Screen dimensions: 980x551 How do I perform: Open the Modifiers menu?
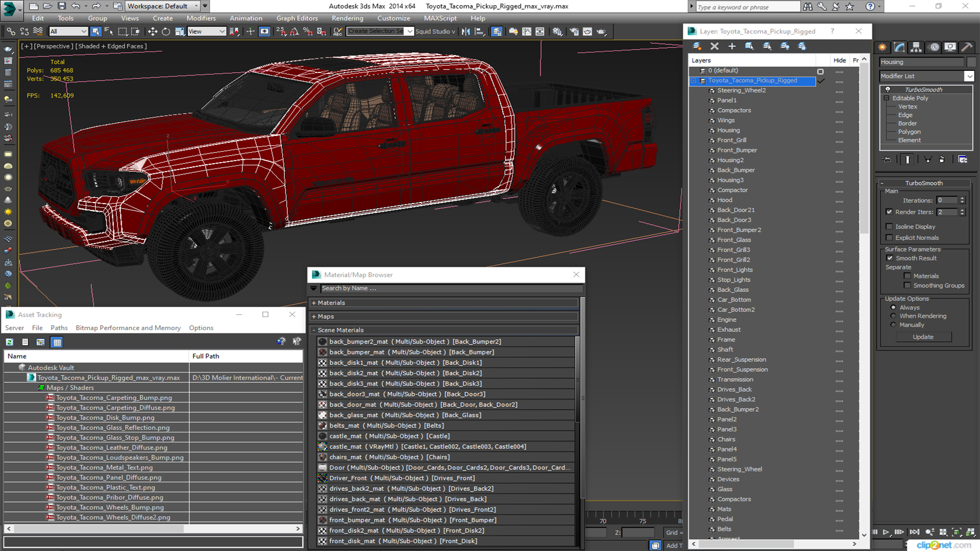point(201,18)
